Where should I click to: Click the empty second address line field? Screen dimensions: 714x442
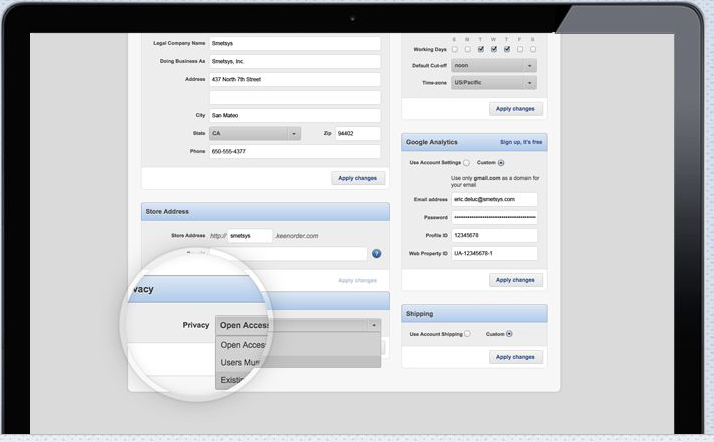(x=295, y=97)
